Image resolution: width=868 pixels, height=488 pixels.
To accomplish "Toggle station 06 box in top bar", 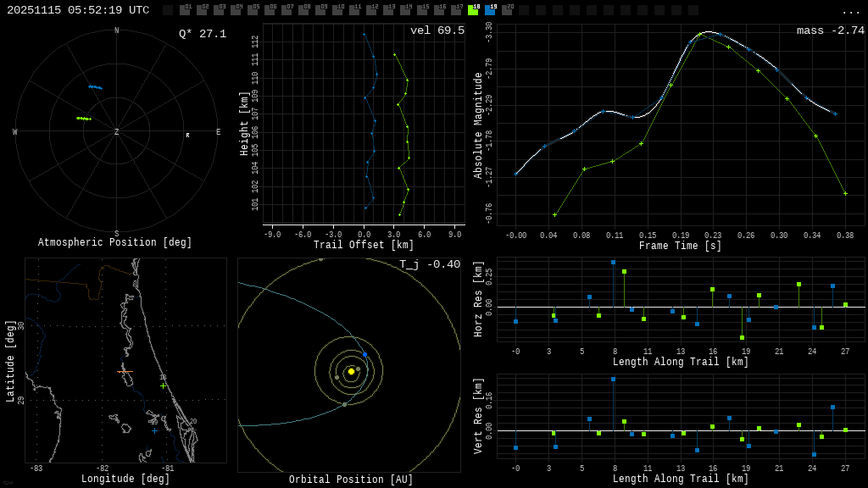I will (270, 10).
